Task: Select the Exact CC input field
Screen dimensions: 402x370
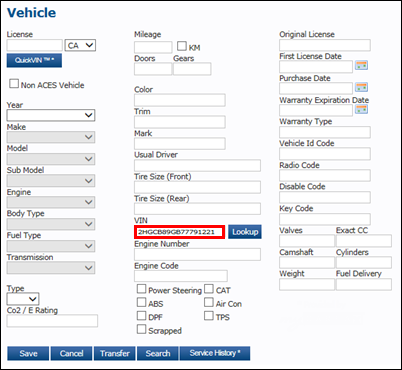Action: [x=364, y=241]
